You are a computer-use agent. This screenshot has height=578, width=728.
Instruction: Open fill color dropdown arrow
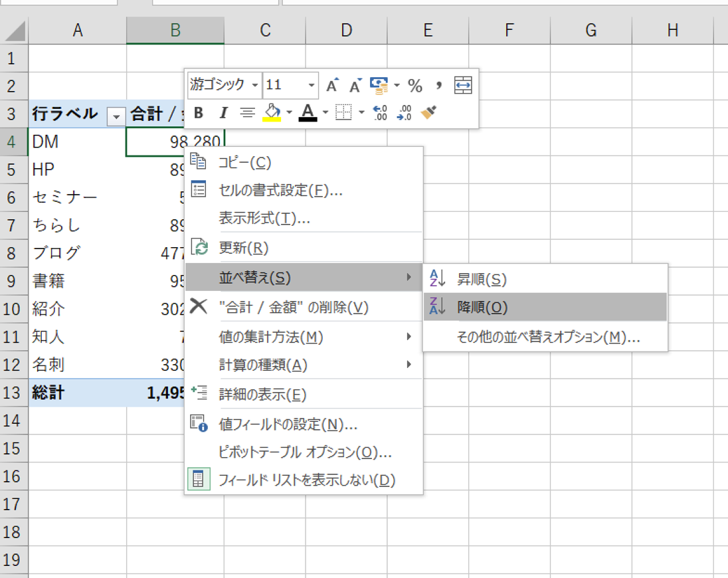(289, 113)
